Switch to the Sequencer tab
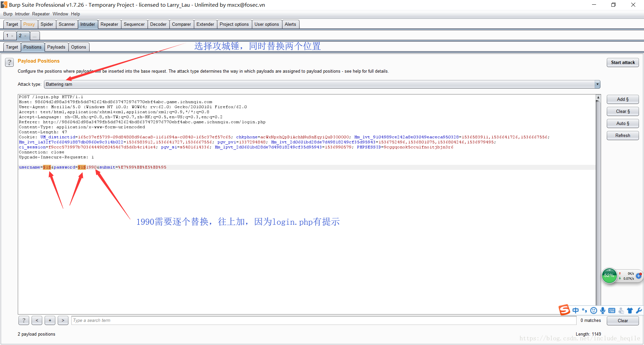The height and width of the screenshot is (345, 644). (134, 24)
